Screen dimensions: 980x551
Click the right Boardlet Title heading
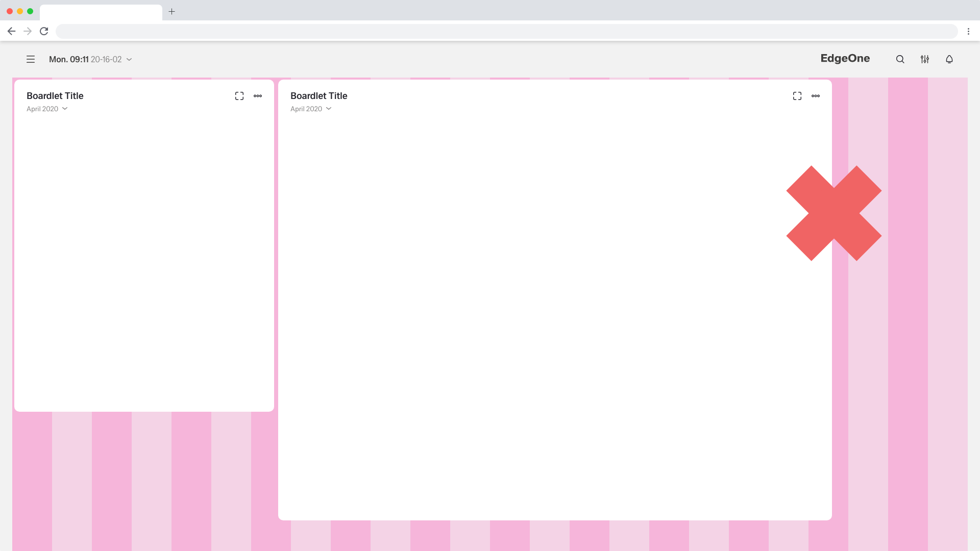point(318,96)
